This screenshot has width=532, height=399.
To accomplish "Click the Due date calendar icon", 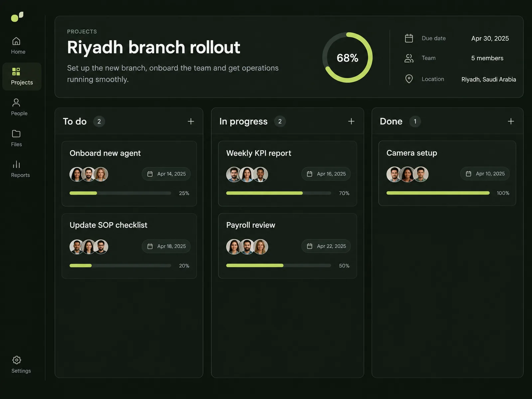I will (409, 38).
